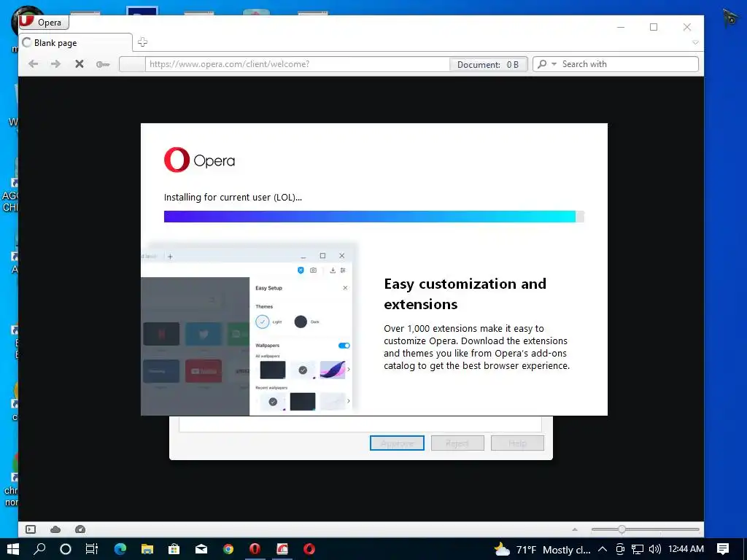Viewport: 747px width, 560px height.
Task: Toggle Opera Turbo speedometer icon
Action: [80, 529]
